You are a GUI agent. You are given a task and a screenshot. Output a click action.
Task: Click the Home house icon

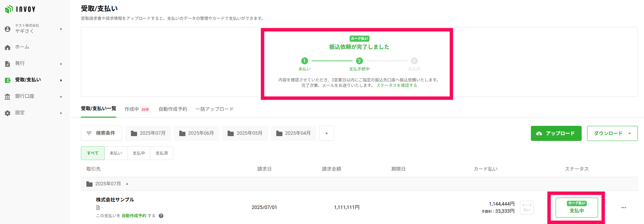click(8, 48)
